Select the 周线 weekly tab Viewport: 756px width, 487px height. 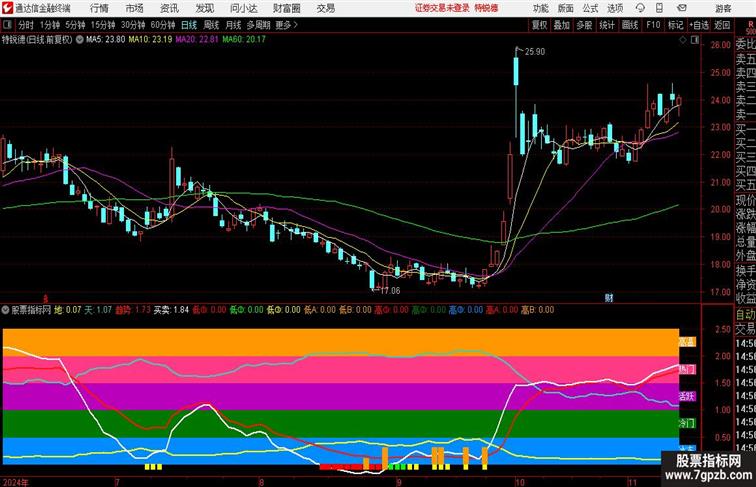(x=211, y=25)
